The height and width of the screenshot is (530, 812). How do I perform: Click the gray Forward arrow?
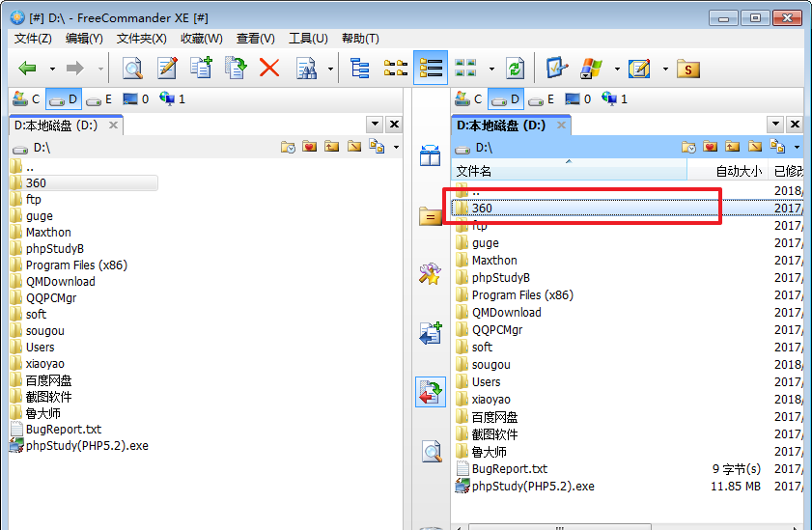(75, 68)
